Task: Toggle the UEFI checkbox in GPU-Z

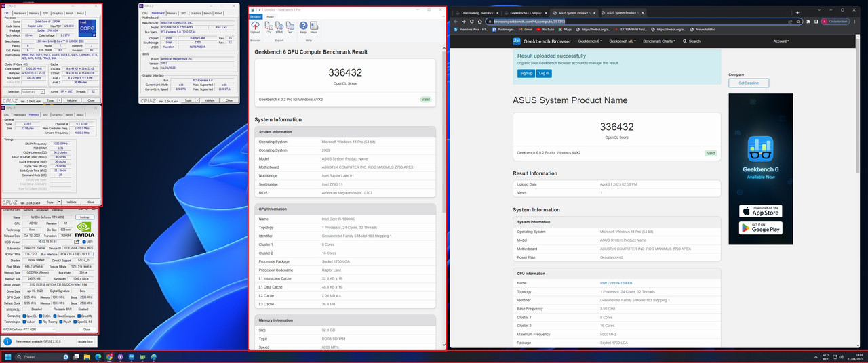Action: click(84, 242)
